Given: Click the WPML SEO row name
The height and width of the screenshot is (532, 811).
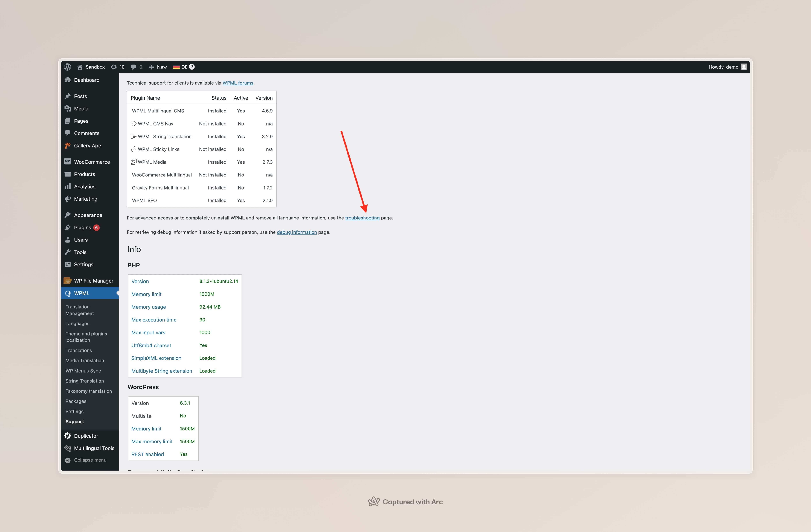Looking at the screenshot, I should 144,200.
